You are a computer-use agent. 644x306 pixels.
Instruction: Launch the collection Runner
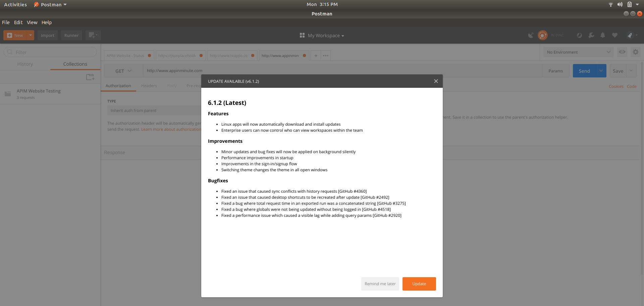click(71, 35)
